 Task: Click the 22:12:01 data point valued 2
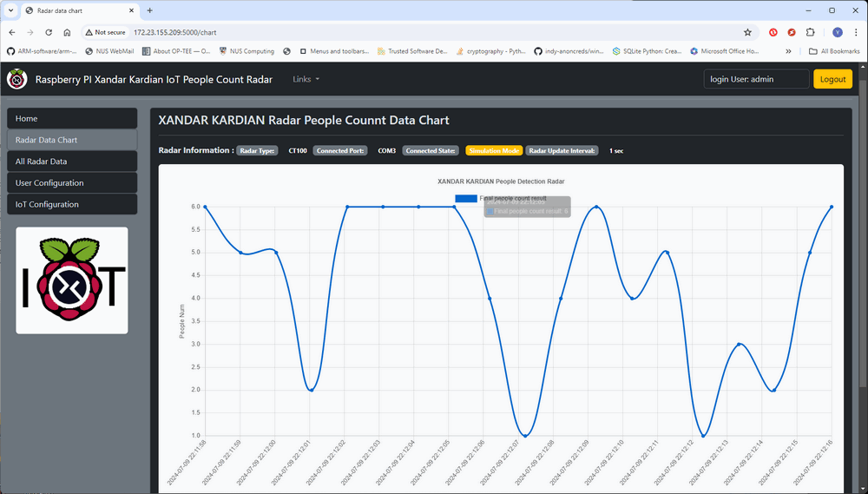[312, 390]
